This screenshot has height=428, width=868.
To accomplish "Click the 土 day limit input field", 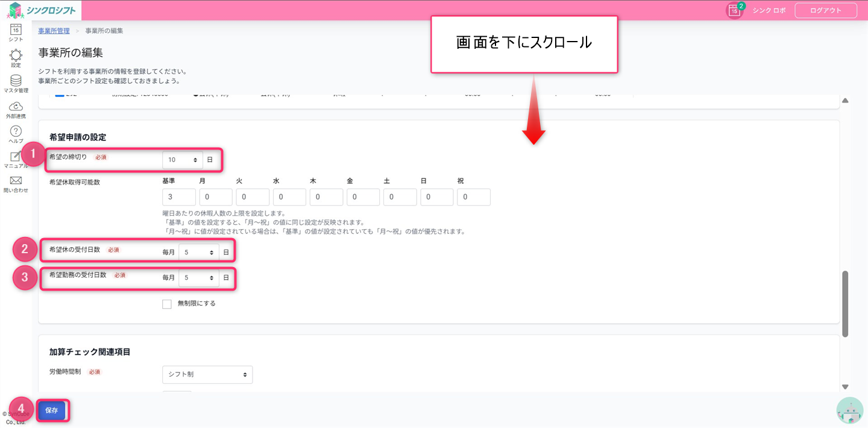I will [x=400, y=197].
